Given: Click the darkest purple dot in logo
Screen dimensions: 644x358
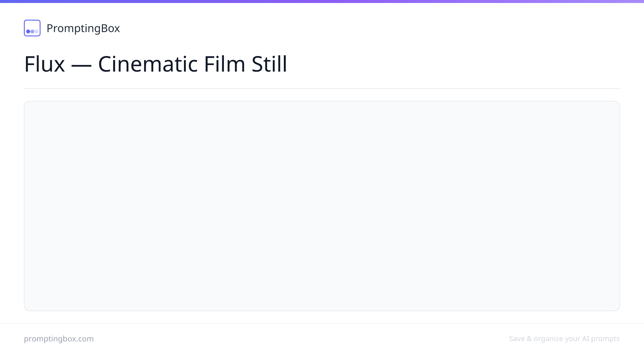Looking at the screenshot, I should click(x=28, y=31).
